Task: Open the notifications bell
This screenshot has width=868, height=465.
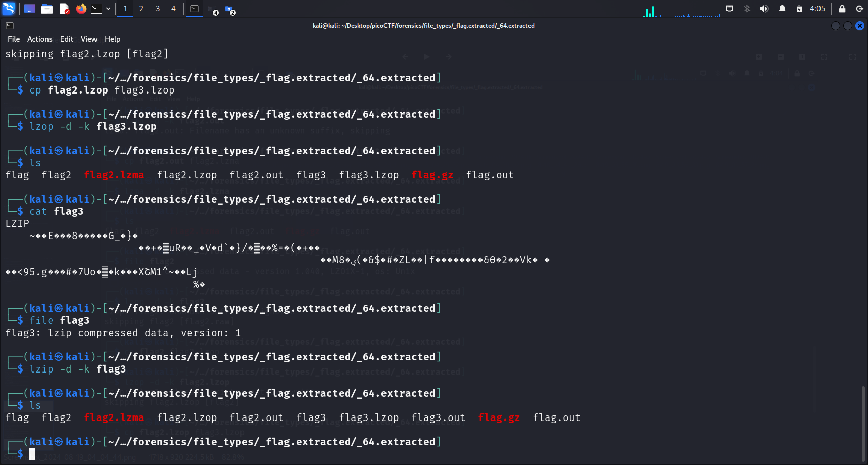Action: [782, 9]
